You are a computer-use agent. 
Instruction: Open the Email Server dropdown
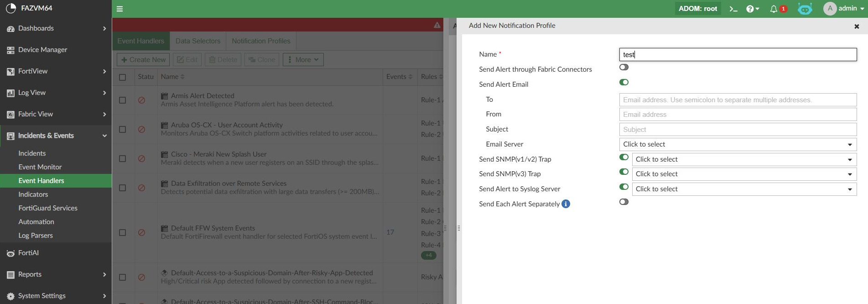point(738,145)
